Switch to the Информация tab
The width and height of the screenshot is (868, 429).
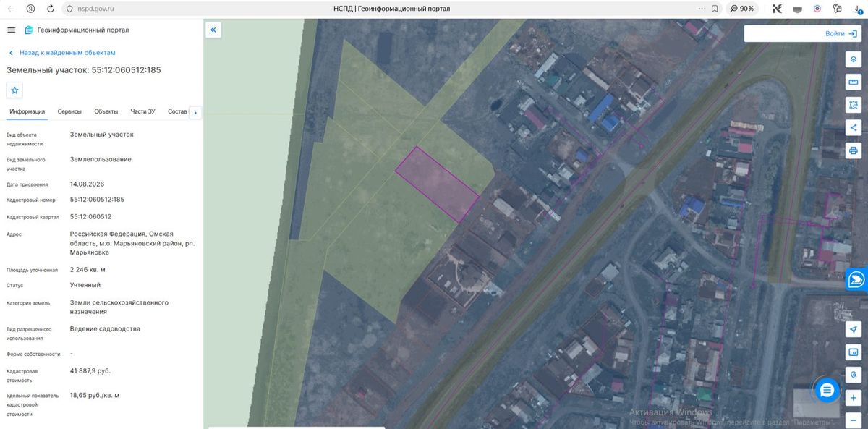[27, 111]
